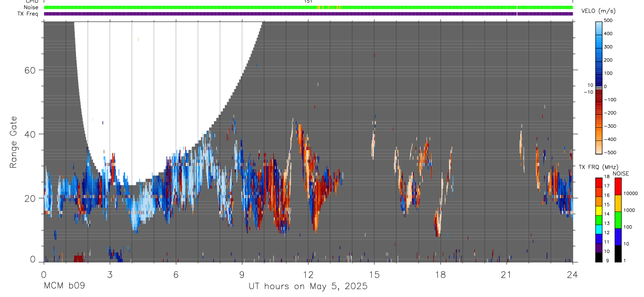Viewport: 644px width, 297px height.
Task: Click the x-axis tick label 6
Action: [x=176, y=274]
